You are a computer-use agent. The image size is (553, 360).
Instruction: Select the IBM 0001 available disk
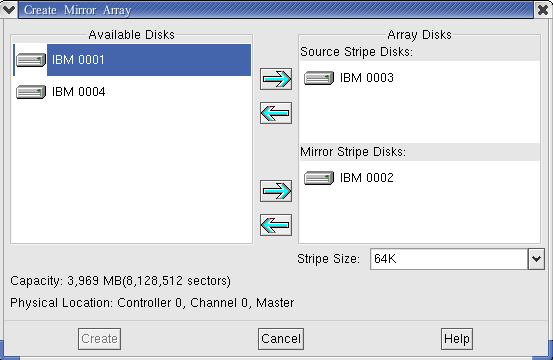pyautogui.click(x=132, y=60)
